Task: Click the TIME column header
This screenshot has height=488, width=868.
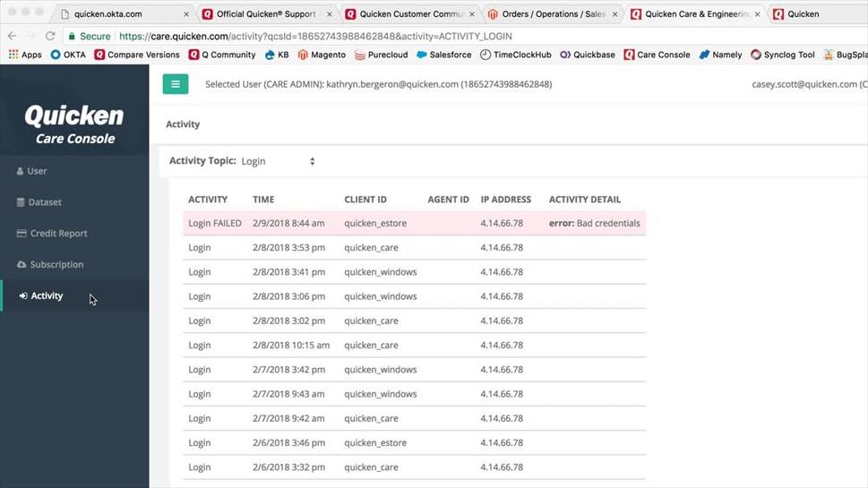Action: [263, 200]
